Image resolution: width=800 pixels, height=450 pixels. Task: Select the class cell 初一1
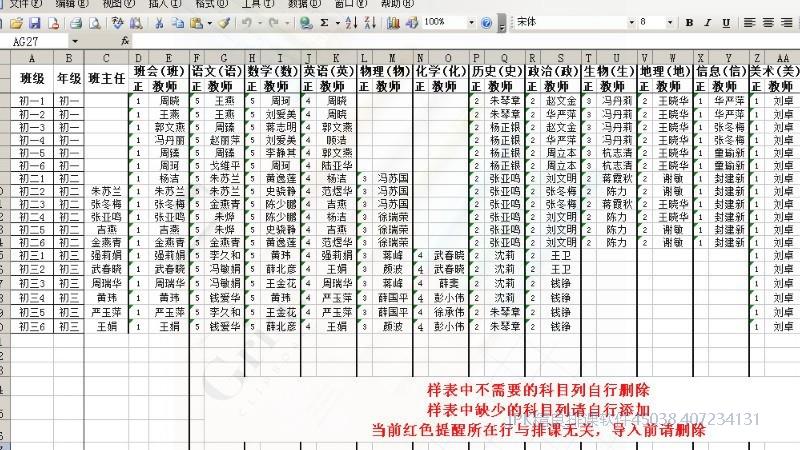coord(32,101)
